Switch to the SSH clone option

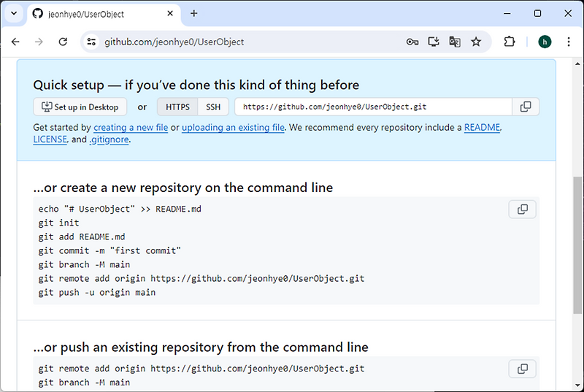[213, 107]
